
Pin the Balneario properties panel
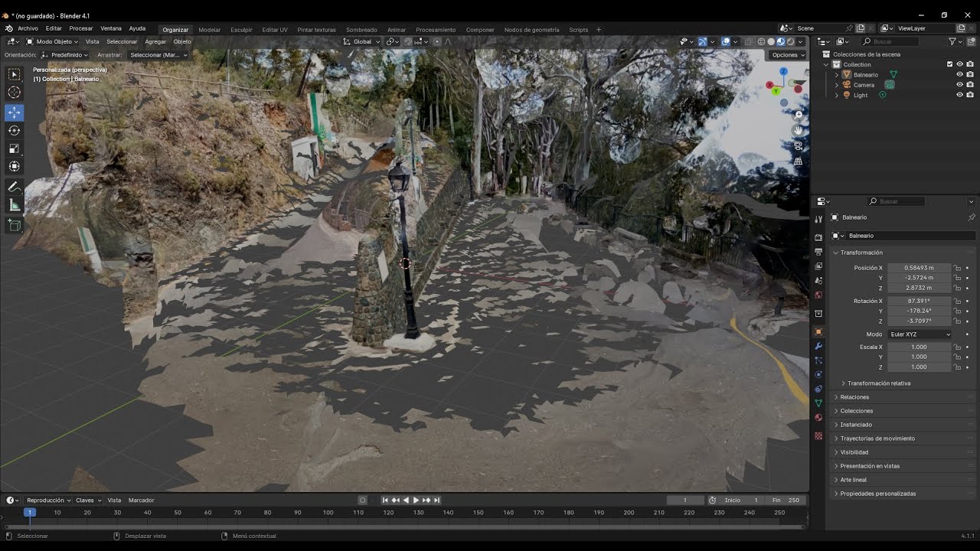click(x=972, y=217)
